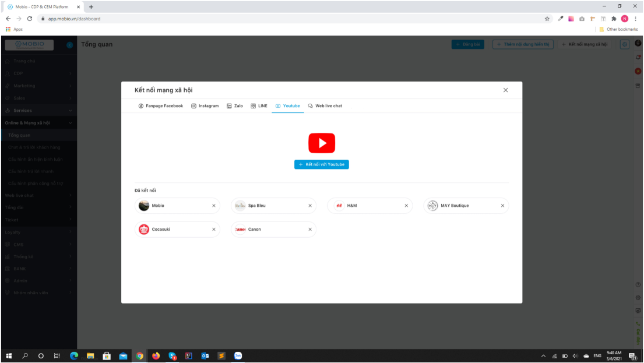
Task: Click Kết nối mạng xã hội header button
Action: click(585, 44)
